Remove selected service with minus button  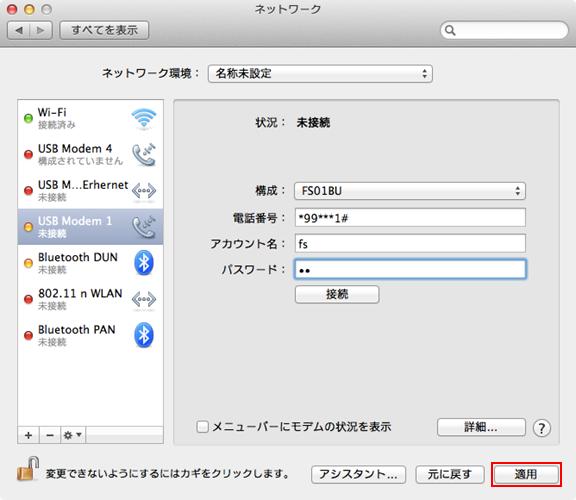tap(50, 435)
